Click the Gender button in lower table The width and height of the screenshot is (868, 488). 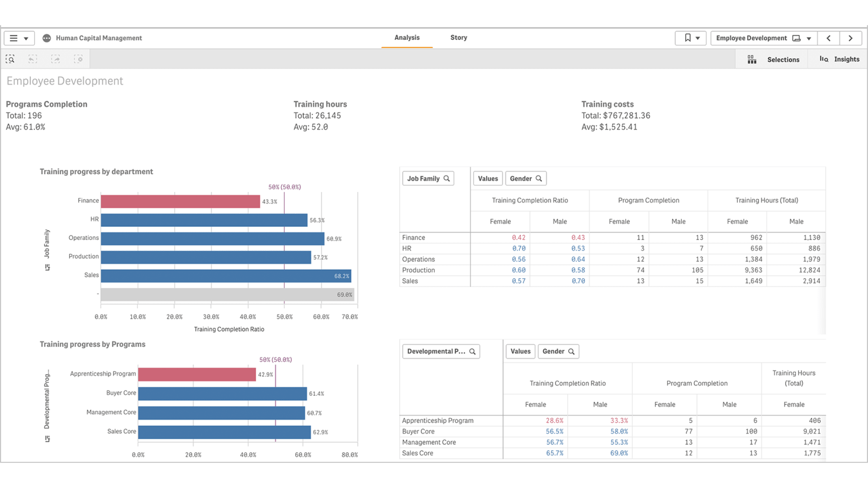[x=558, y=352]
